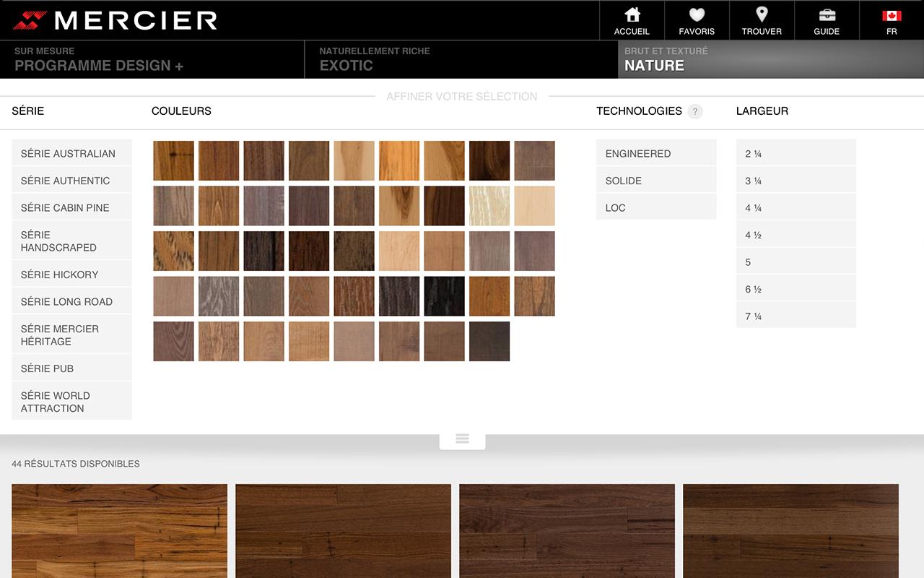
Task: Click the '44 résultats disponibles' text
Action: pos(76,464)
